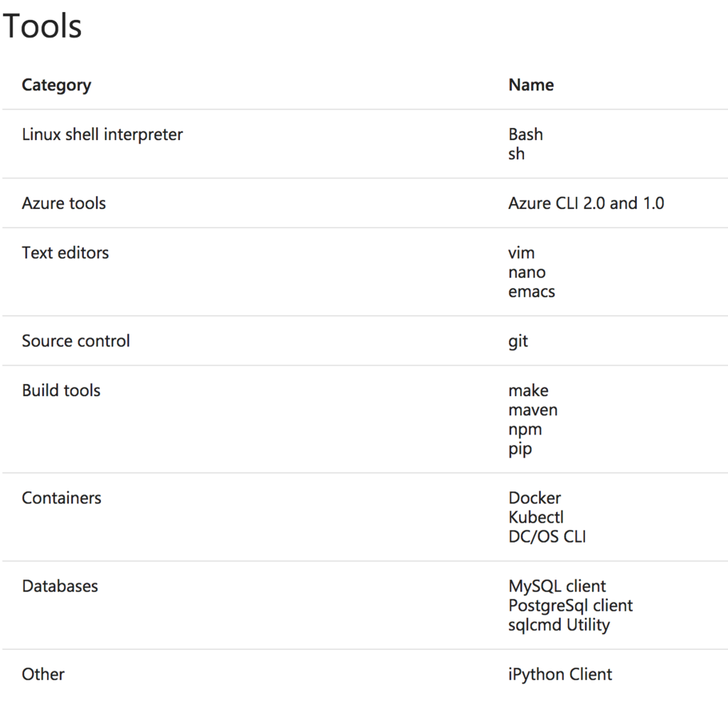Click the Bash entry

point(525,134)
